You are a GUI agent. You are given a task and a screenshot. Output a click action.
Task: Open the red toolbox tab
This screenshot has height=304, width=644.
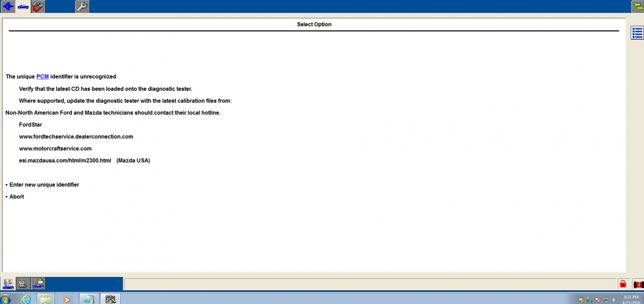tap(38, 6)
